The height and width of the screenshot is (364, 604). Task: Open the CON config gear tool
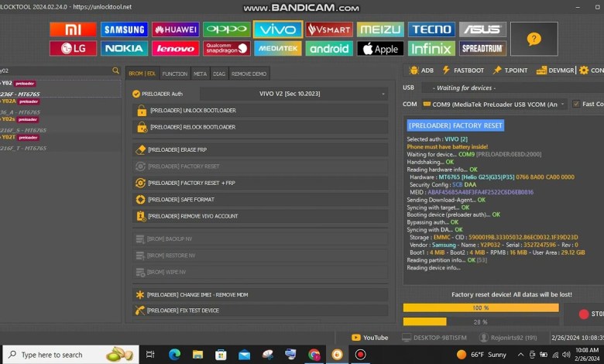pos(592,70)
